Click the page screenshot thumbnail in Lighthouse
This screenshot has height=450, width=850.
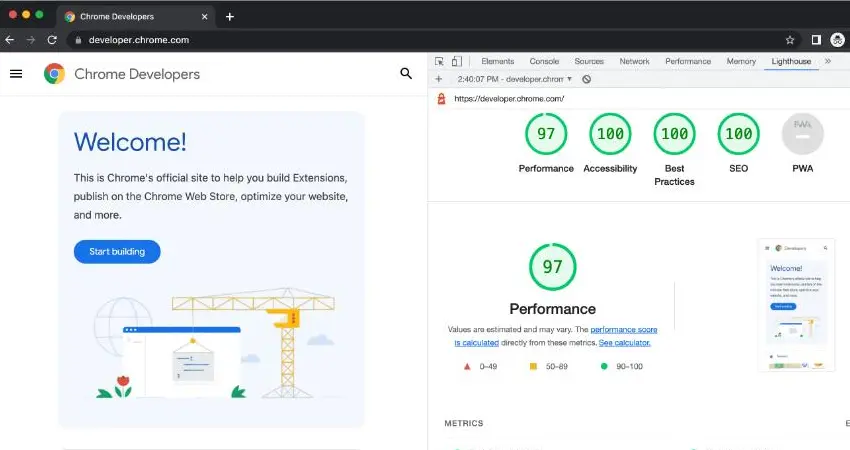796,305
